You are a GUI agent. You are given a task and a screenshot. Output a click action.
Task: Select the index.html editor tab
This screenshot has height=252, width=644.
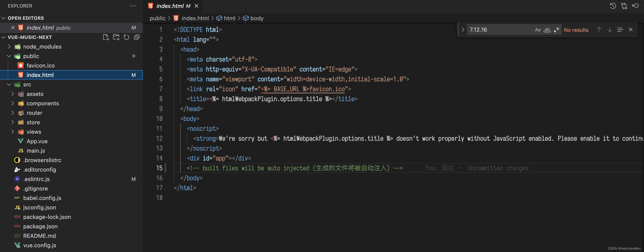click(170, 6)
